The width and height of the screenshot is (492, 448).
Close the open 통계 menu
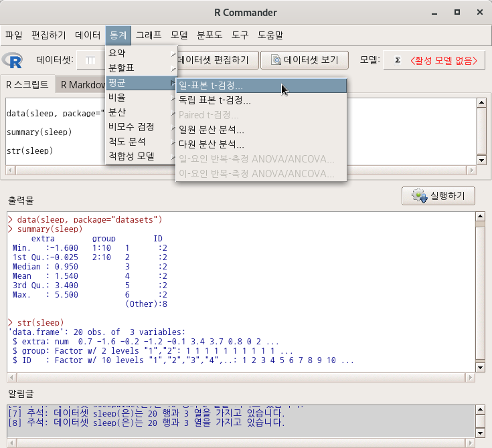coord(118,35)
